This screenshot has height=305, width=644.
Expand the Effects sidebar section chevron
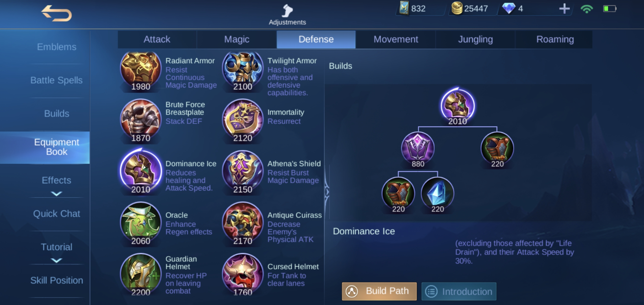56,194
